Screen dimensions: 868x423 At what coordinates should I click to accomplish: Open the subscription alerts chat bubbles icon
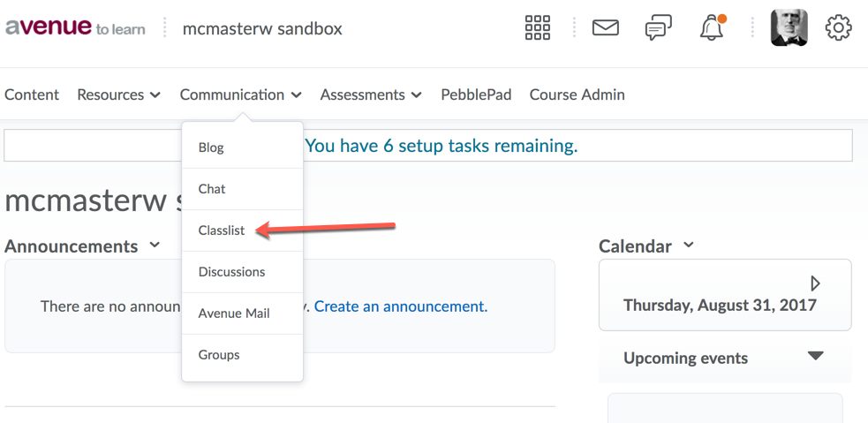point(658,28)
